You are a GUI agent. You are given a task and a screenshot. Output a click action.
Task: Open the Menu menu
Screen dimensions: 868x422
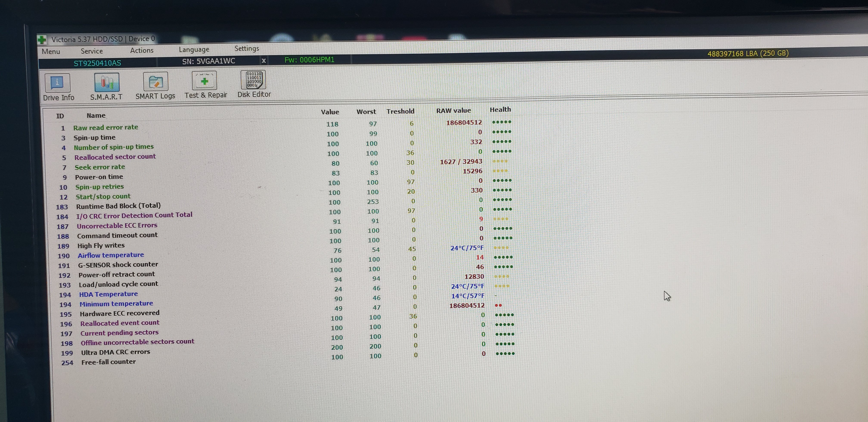[51, 52]
